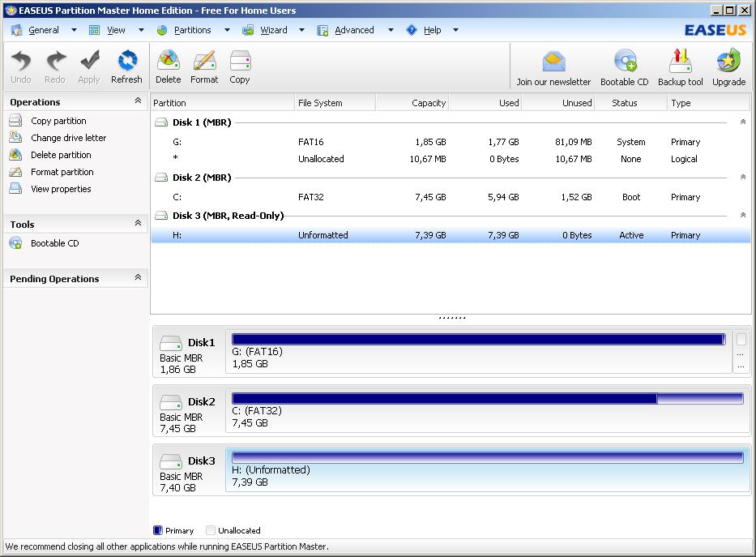Select the H: partition bar on Disk3
Screen dimensions: 756x557
(488, 457)
